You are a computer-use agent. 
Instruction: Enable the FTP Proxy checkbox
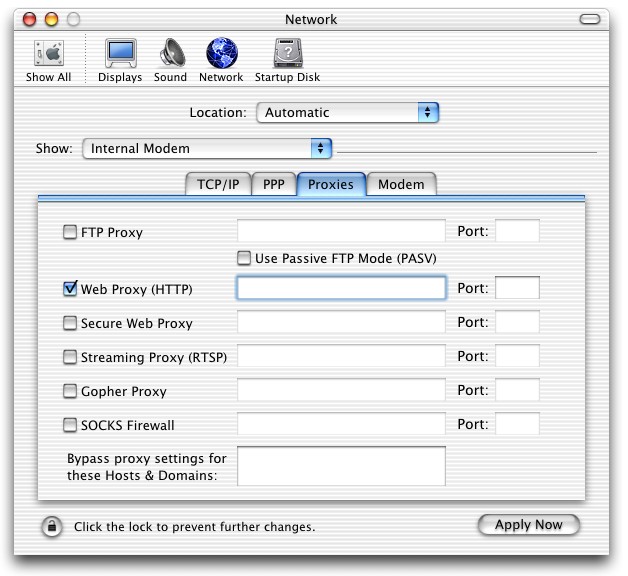[x=70, y=232]
